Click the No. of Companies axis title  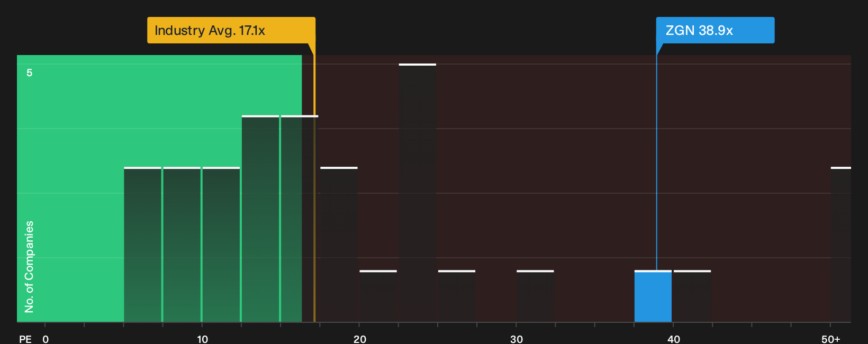(29, 267)
